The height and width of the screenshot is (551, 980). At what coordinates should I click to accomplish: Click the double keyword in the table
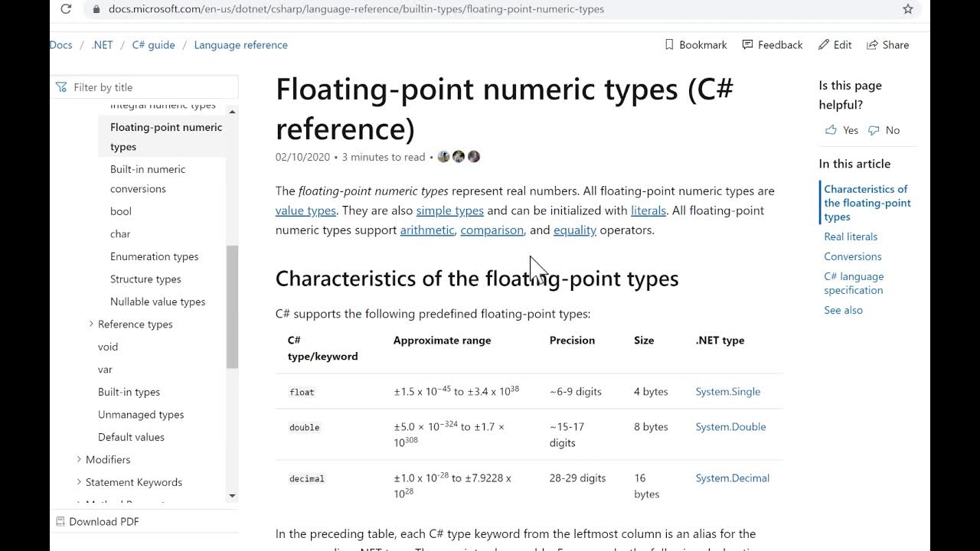(304, 427)
